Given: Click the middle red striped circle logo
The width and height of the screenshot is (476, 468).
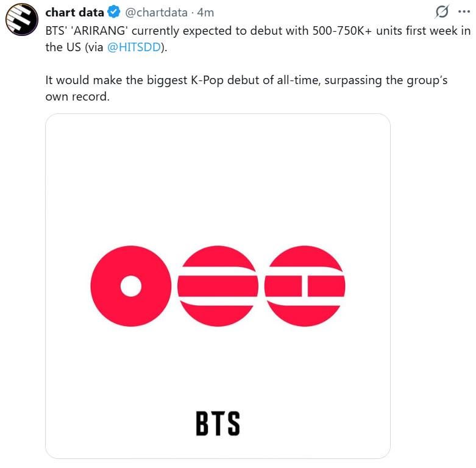Looking at the screenshot, I should click(x=218, y=286).
